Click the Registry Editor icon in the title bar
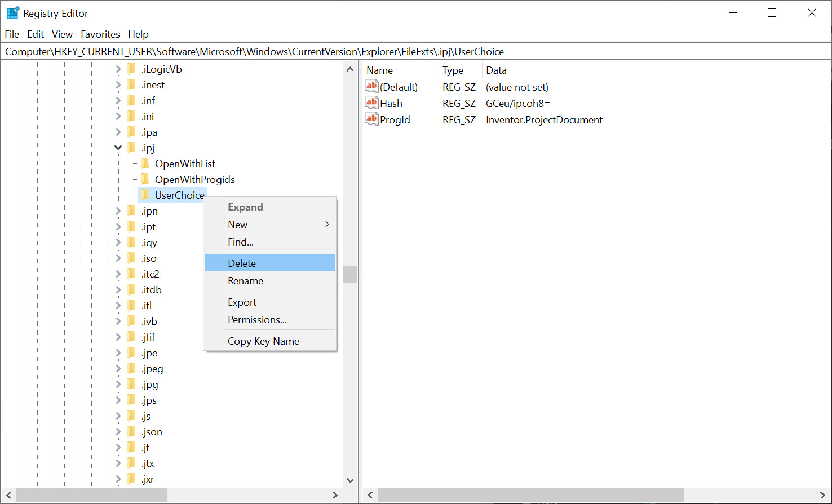 click(x=12, y=12)
